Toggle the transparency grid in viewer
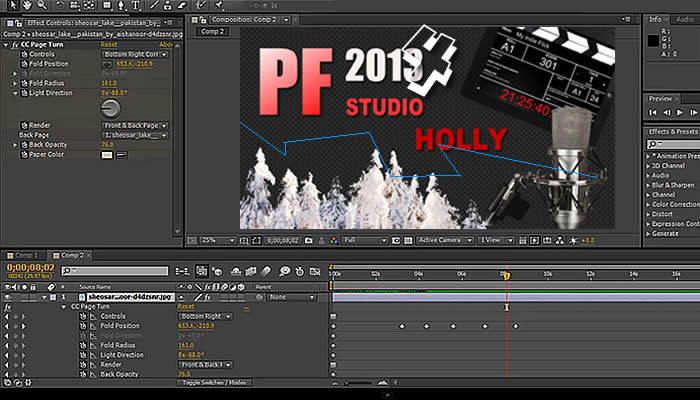The image size is (700, 400). point(408,240)
